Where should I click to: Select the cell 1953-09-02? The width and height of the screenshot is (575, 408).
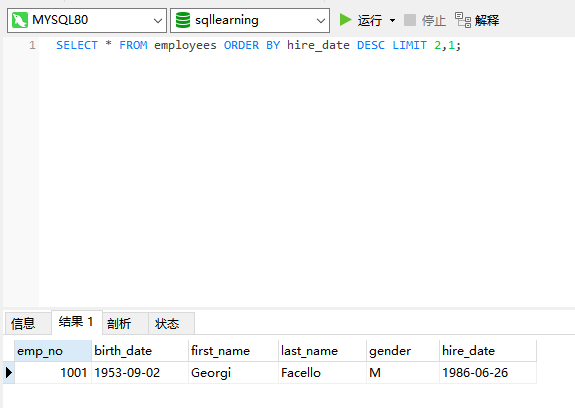[140, 373]
